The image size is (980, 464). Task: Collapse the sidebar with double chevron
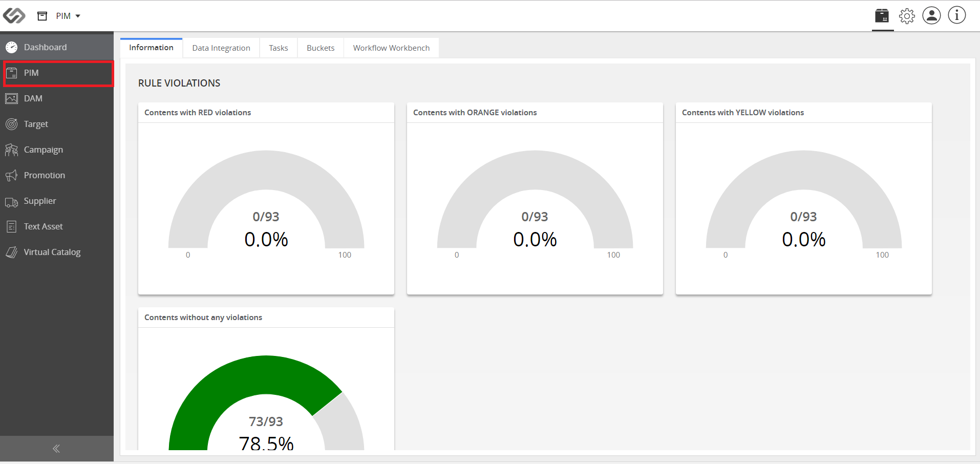(56, 449)
